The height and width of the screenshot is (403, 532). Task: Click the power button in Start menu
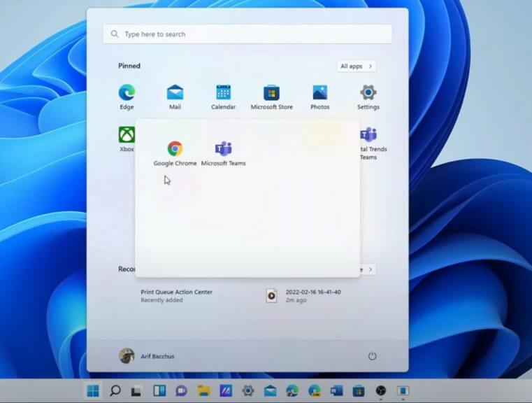pos(372,356)
